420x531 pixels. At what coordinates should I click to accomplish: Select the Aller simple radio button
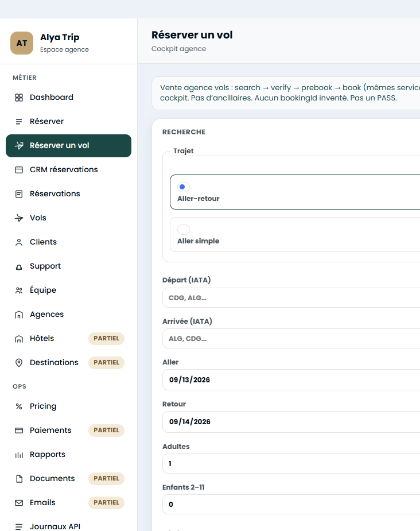coord(184,230)
